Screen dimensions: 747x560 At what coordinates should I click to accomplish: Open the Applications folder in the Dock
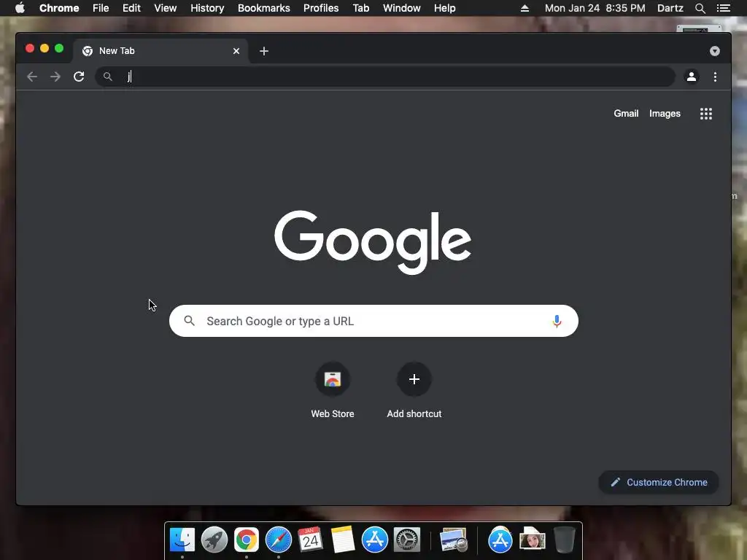(x=500, y=540)
